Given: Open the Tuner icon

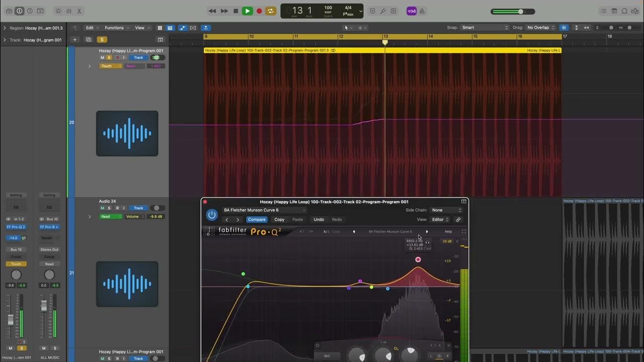Looking at the screenshot, I should click(x=383, y=11).
